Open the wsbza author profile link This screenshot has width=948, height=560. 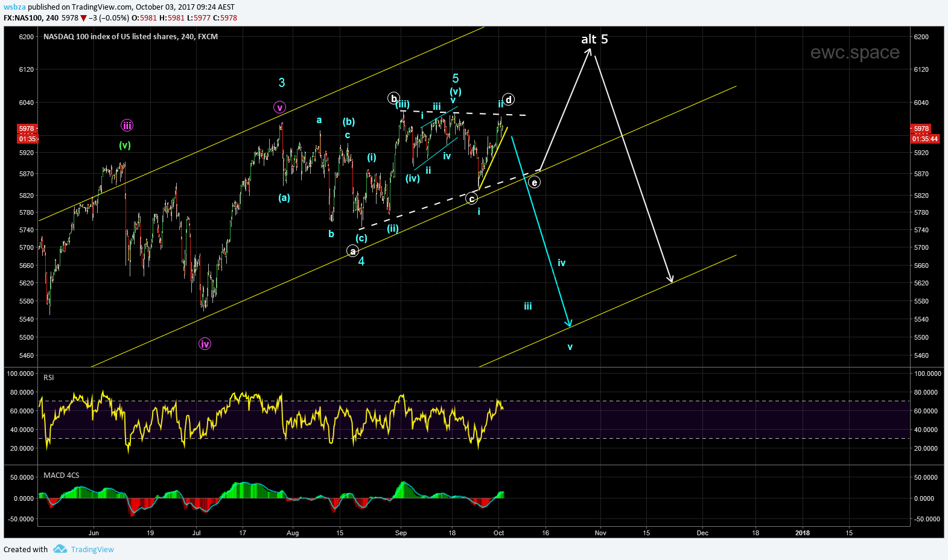pyautogui.click(x=14, y=7)
